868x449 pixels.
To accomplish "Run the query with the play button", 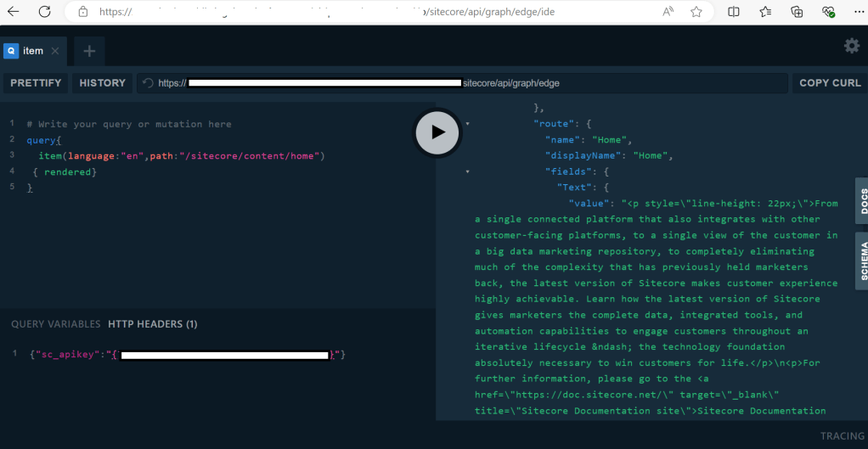I will tap(437, 132).
